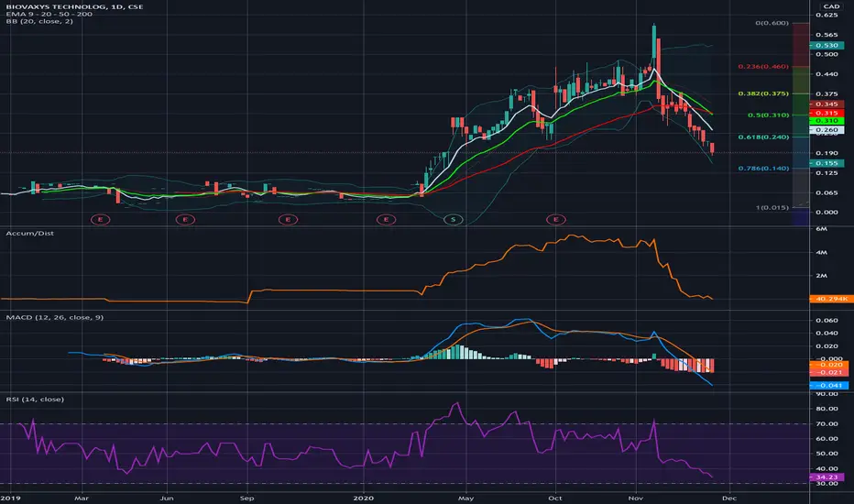Select the 0.382(0.375) Fibonacci level label
The width and height of the screenshot is (854, 504).
763,93
